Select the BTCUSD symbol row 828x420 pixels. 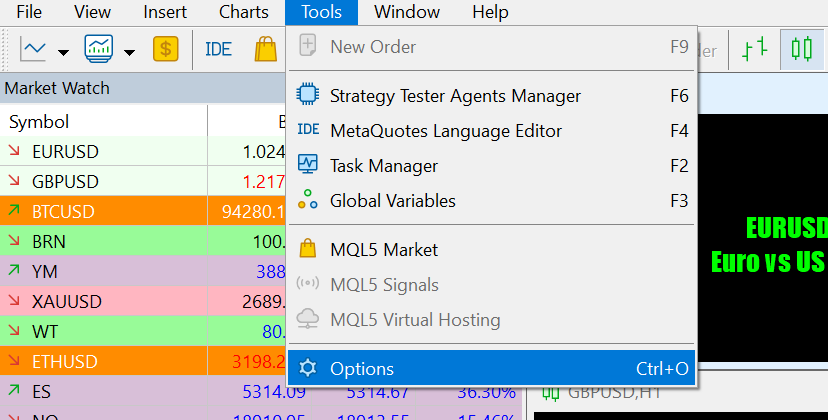coord(143,211)
